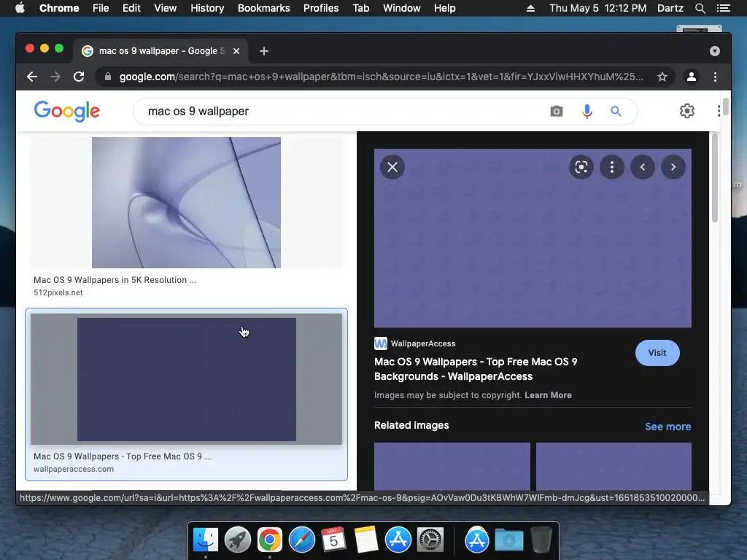
Task: Open the Profiles menu
Action: [321, 8]
